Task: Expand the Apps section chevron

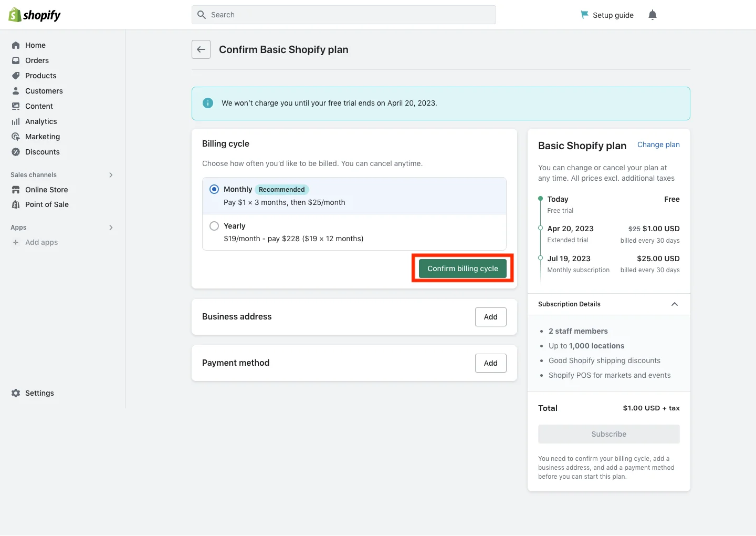Action: pyautogui.click(x=111, y=228)
